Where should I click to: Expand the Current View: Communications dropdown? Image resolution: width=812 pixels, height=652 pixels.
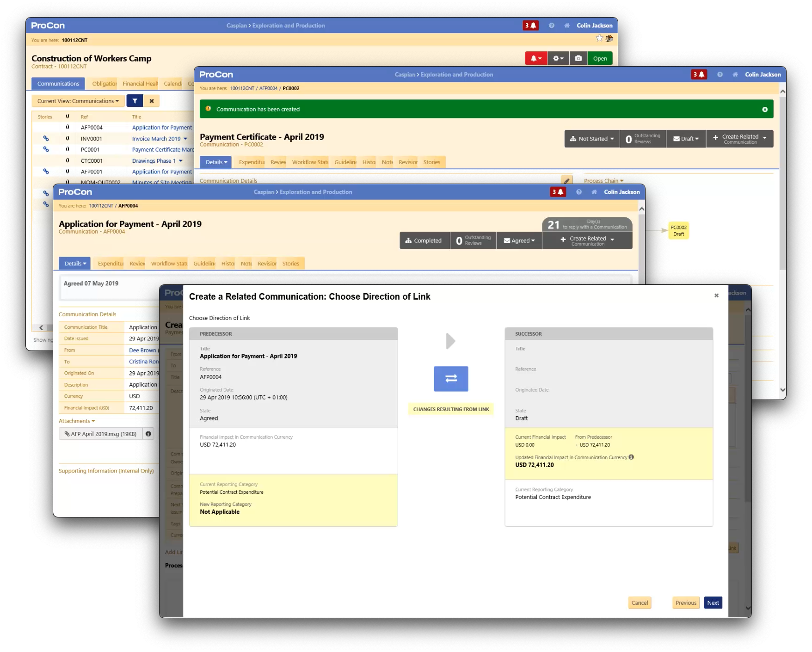pyautogui.click(x=77, y=100)
